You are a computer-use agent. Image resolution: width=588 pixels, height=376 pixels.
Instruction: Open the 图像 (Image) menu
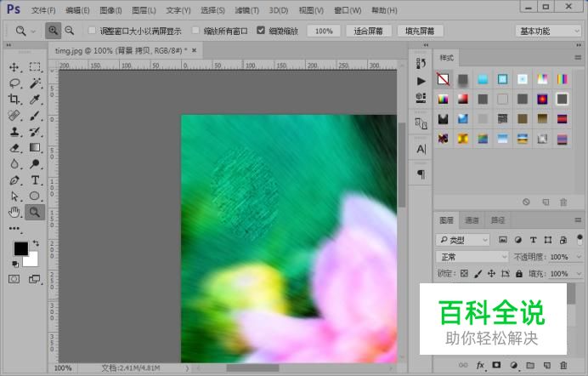(x=110, y=10)
